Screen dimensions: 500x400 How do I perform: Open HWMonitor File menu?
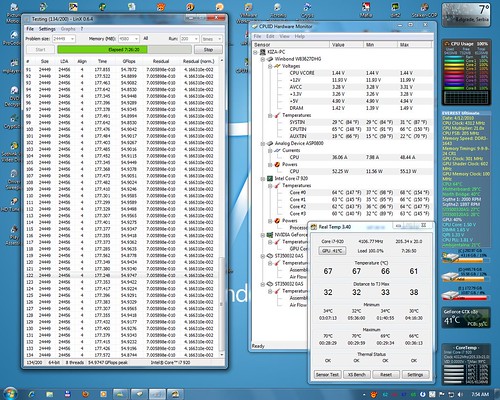(x=257, y=36)
